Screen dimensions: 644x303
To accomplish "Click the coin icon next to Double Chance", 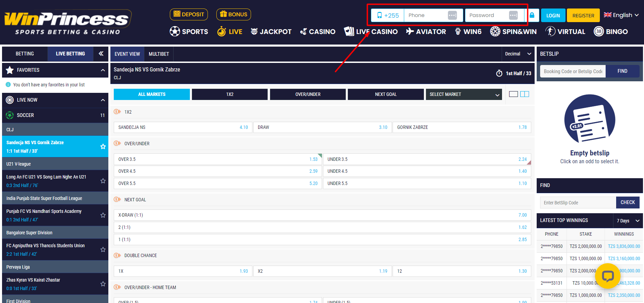I will pyautogui.click(x=117, y=255).
